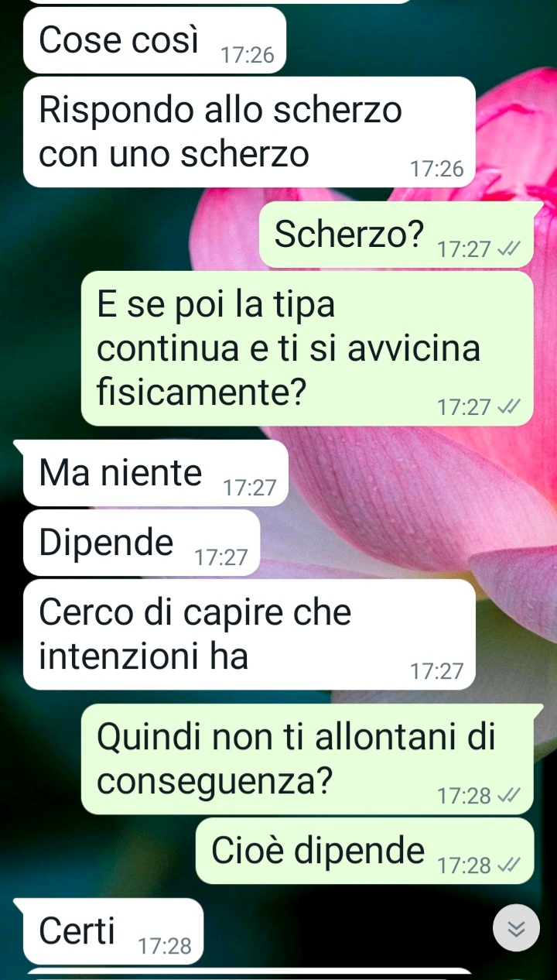Tap read-receipt ticks on 'Scherzo?' message
557x980 pixels.
point(511,249)
